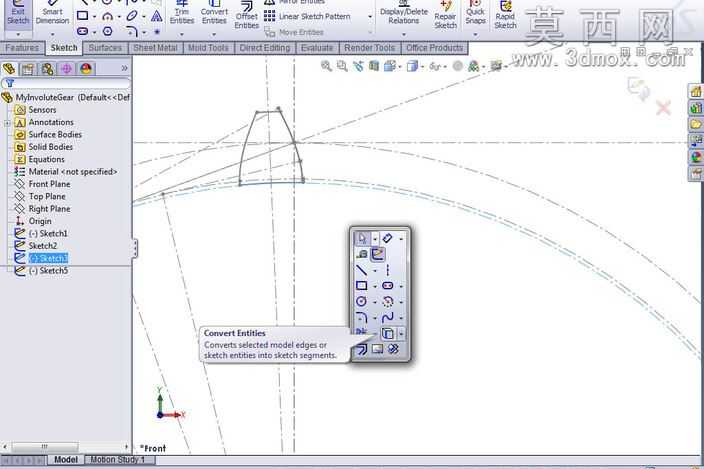
Task: Click the Repair Sketch button
Action: (445, 16)
